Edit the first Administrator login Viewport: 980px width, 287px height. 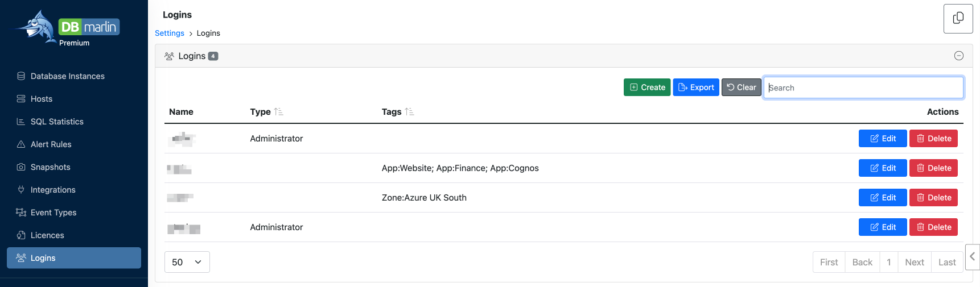pyautogui.click(x=883, y=139)
